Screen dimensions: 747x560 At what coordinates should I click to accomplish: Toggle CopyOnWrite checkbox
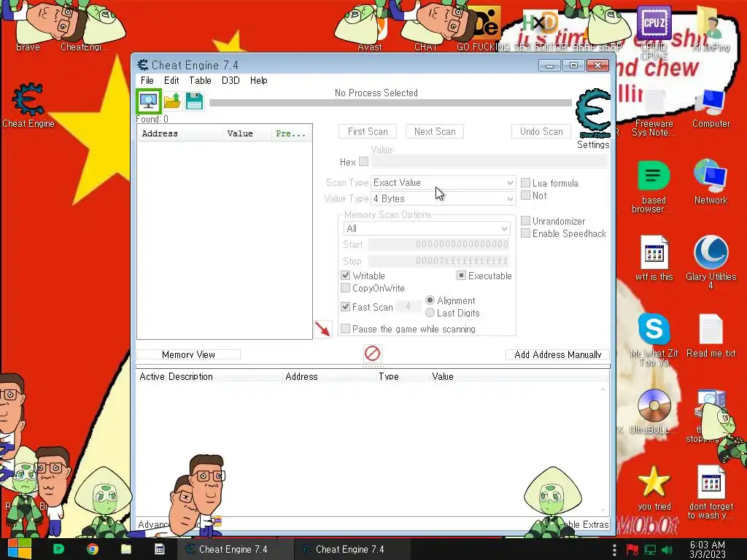click(345, 287)
